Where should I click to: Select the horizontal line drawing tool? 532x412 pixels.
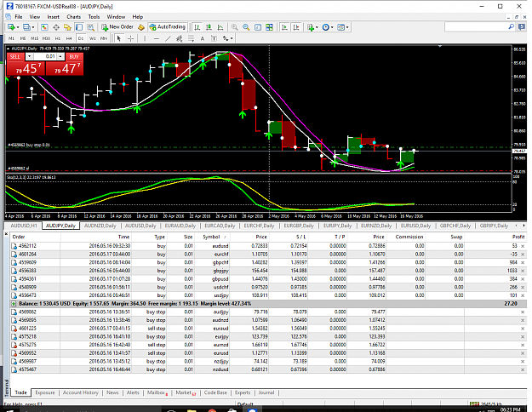click(156, 38)
